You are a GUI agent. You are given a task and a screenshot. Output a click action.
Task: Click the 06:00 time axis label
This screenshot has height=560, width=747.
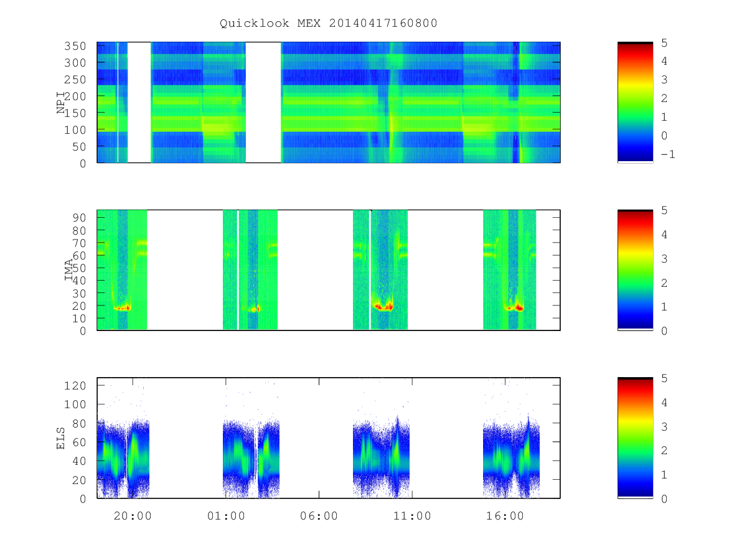click(x=319, y=516)
